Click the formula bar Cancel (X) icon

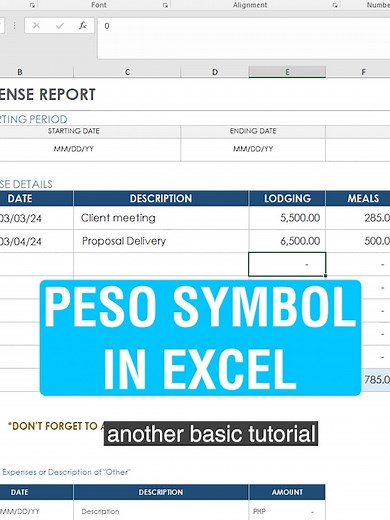pos(36,26)
